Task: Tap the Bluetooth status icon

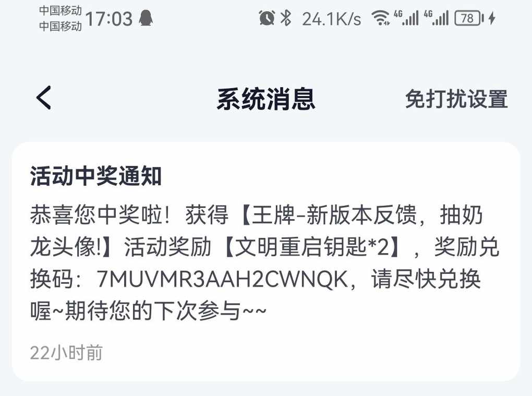Action: click(x=286, y=18)
